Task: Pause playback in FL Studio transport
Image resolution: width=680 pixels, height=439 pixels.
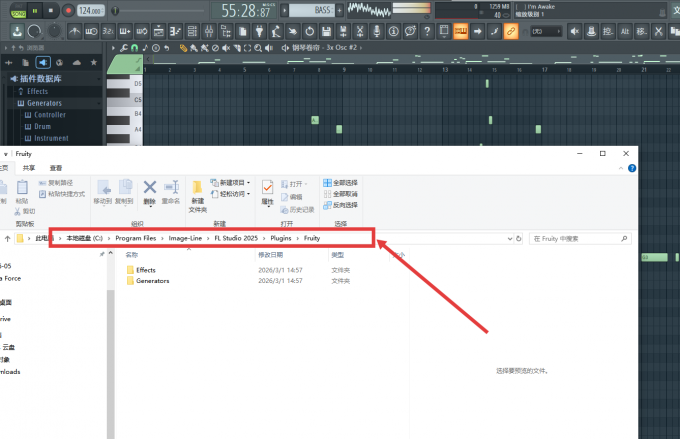Action: point(35,10)
